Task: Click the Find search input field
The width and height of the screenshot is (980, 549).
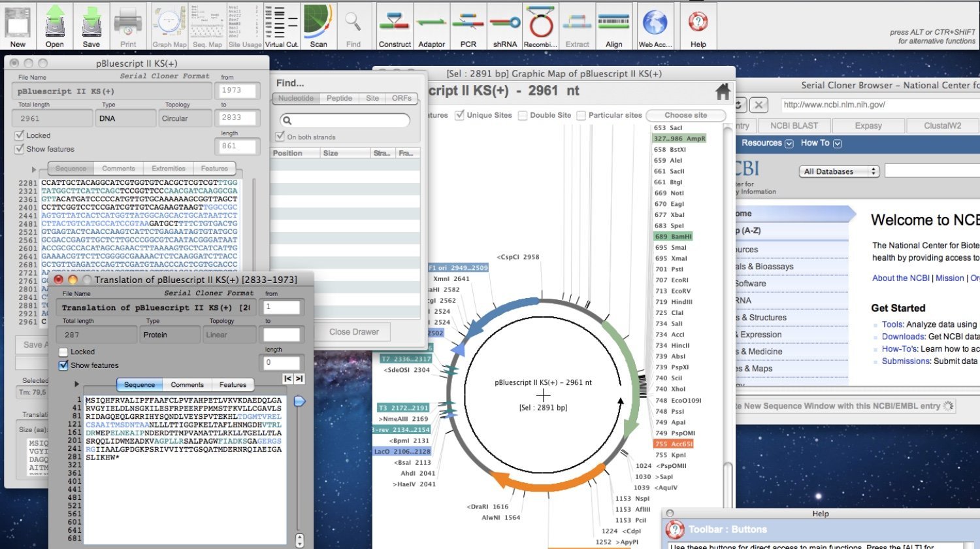Action: (x=345, y=120)
